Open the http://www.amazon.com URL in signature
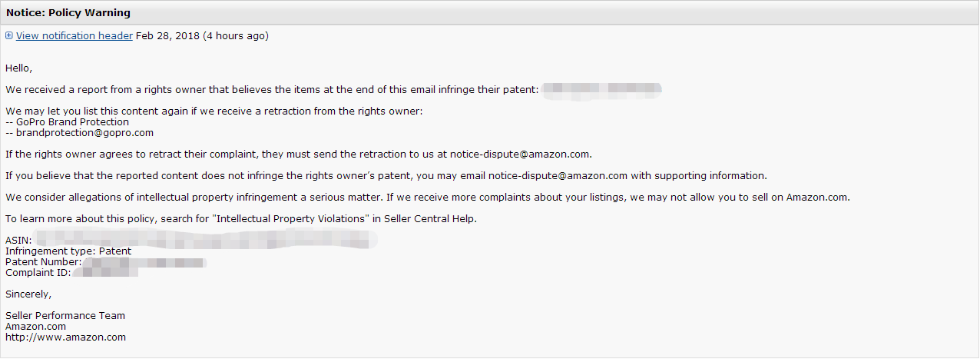This screenshot has width=980, height=359. pyautogui.click(x=65, y=337)
